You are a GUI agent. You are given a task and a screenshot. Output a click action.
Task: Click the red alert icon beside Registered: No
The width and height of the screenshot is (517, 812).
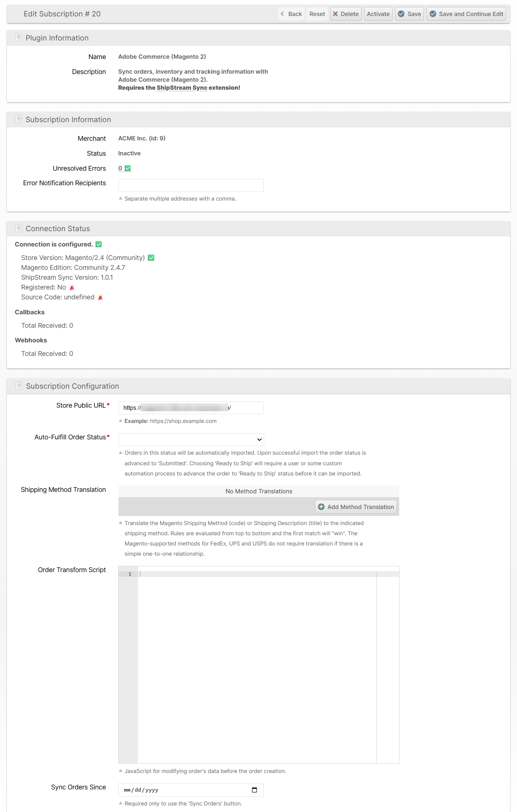pos(72,287)
